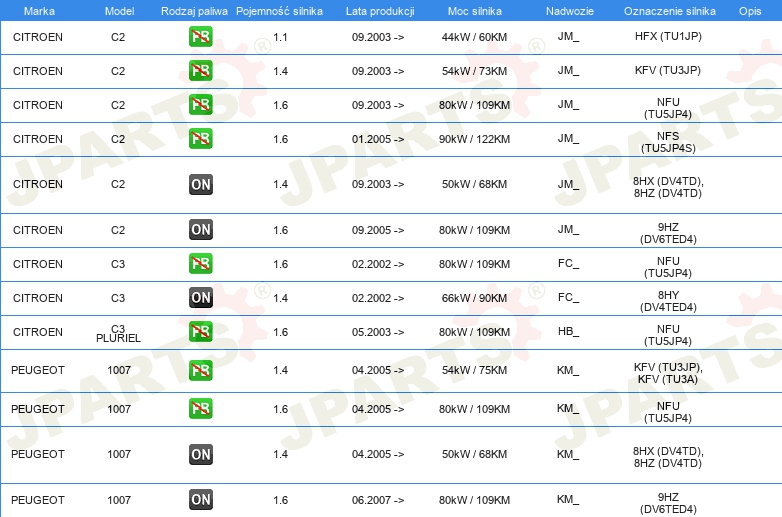Click the Oznaczenie silnika column header
Viewport: 782px width, 517px height.
click(x=669, y=11)
